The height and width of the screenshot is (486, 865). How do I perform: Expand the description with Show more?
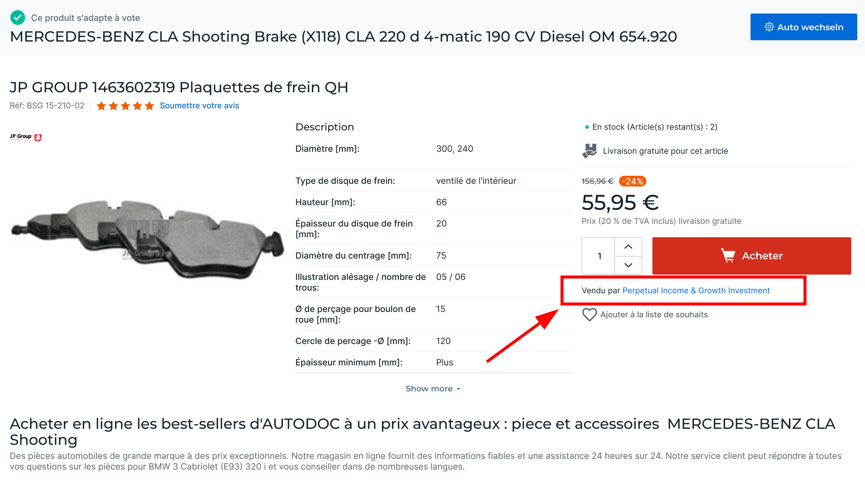(432, 388)
